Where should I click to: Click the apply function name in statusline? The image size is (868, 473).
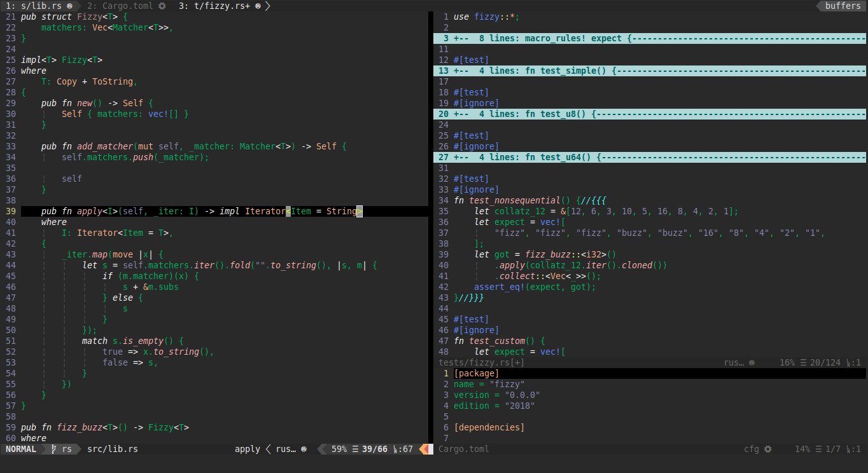[247, 449]
